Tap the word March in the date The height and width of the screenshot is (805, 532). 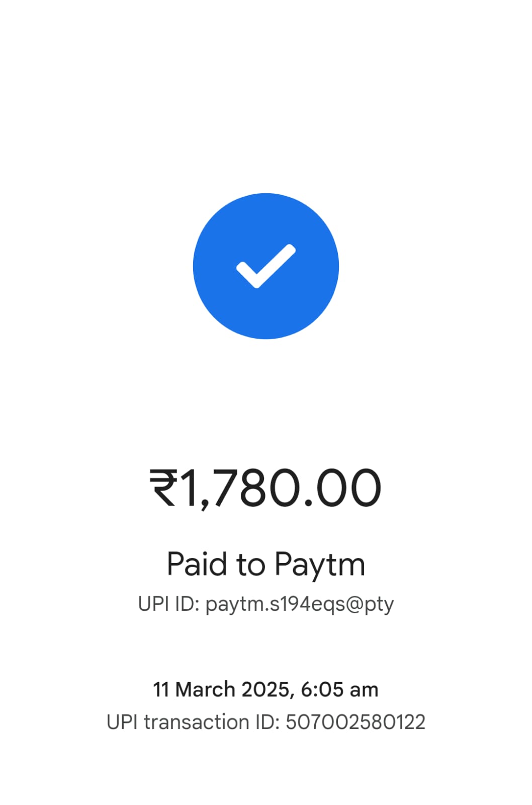205,689
